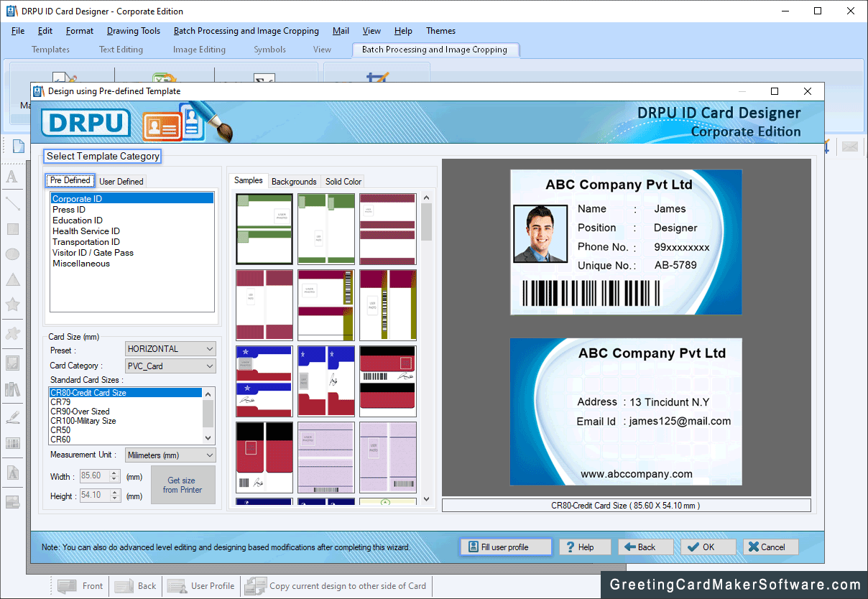Open the Help menu in menu bar
This screenshot has width=868, height=599.
[403, 31]
